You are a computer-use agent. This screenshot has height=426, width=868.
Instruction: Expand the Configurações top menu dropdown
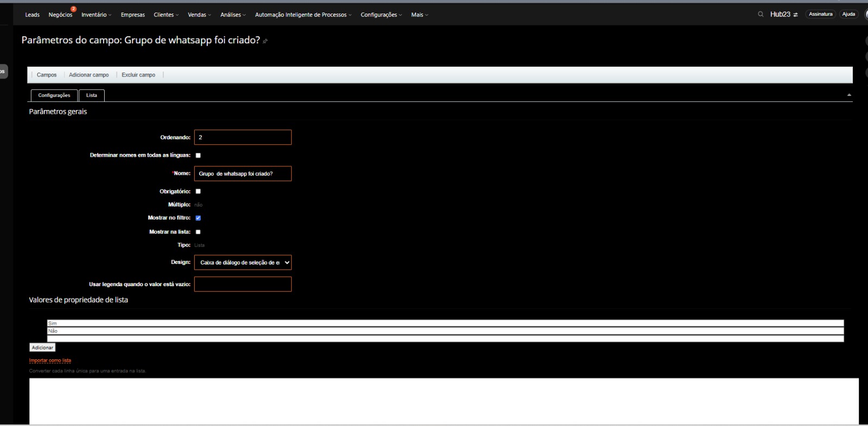point(381,15)
